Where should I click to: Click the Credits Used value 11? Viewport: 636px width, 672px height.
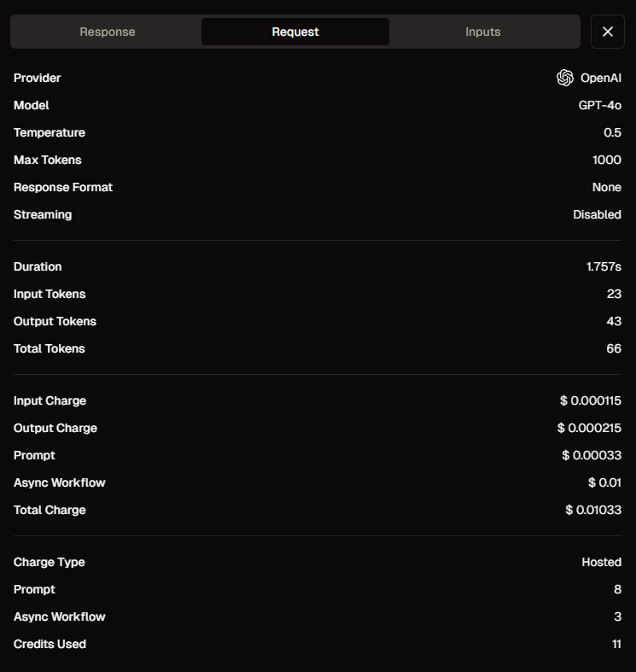pos(616,644)
